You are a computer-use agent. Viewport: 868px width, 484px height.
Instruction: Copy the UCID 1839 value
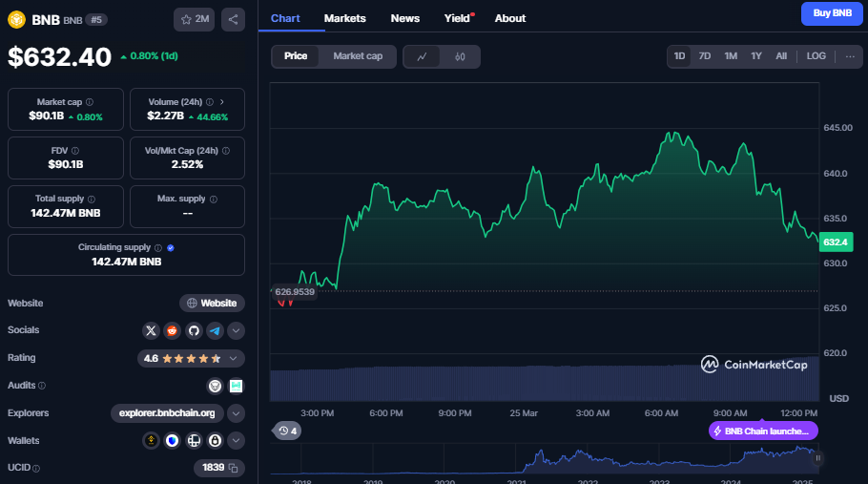[x=234, y=468]
